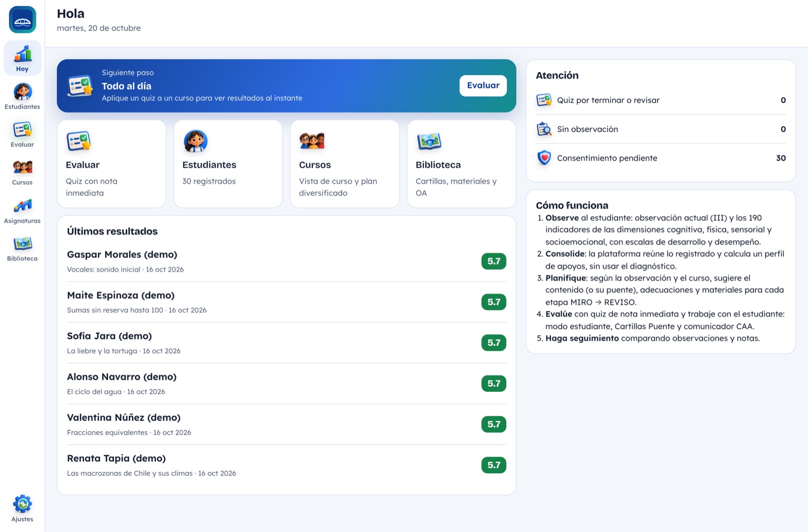Click the Sin observación magnifier icon
Screen dimensions: 808x532
tap(544, 129)
